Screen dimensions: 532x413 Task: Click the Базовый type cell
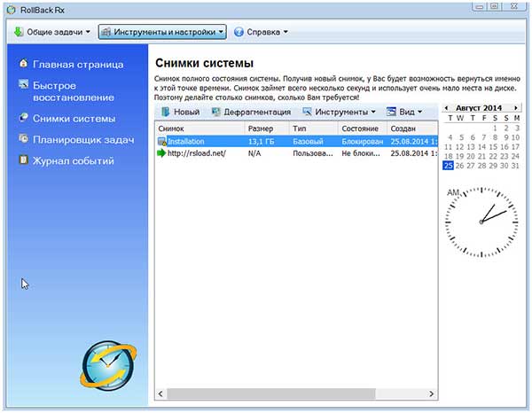[308, 142]
